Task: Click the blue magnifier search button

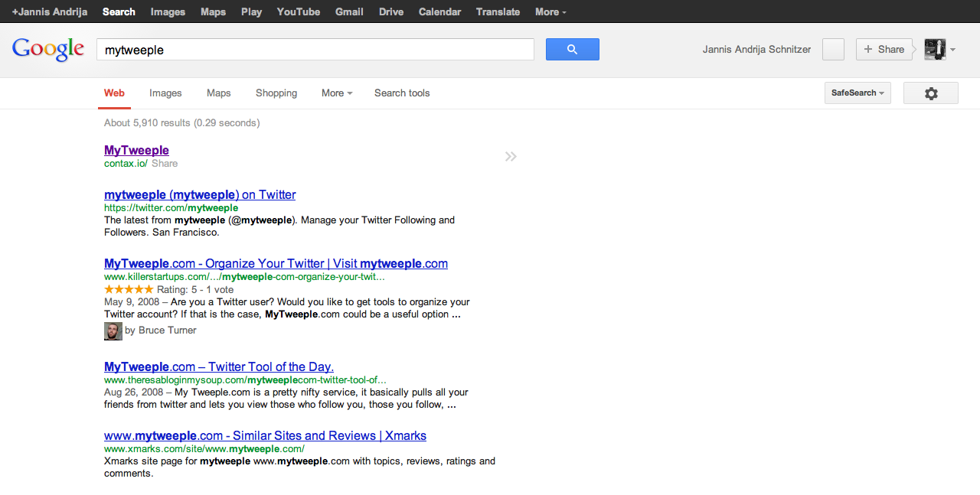Action: pyautogui.click(x=572, y=49)
